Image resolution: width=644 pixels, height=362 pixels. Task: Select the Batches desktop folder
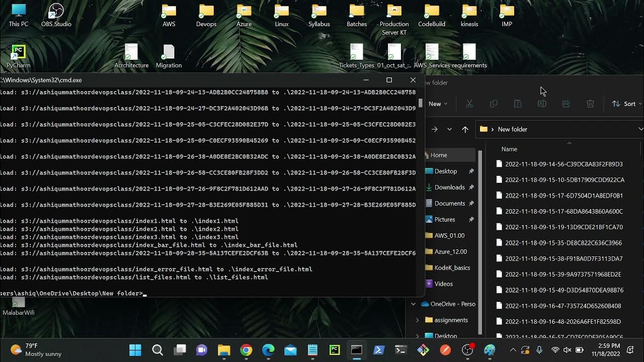[357, 15]
